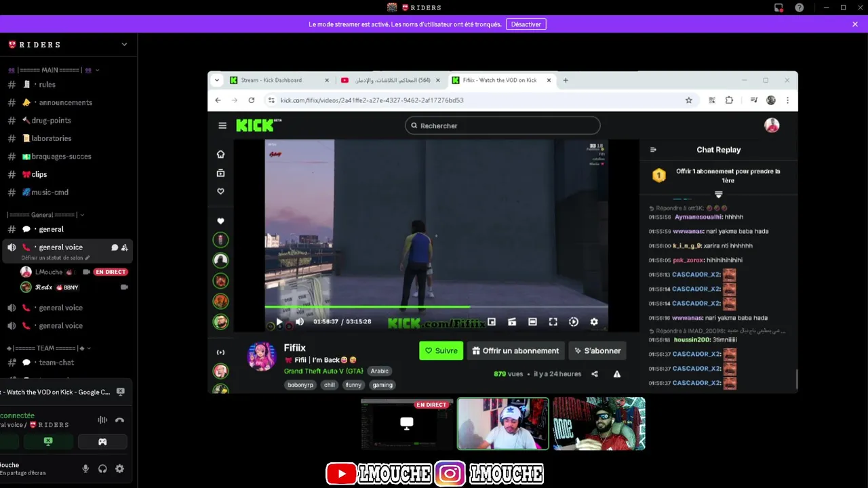Report the stream using warning icon
868x488 pixels.
[617, 373]
